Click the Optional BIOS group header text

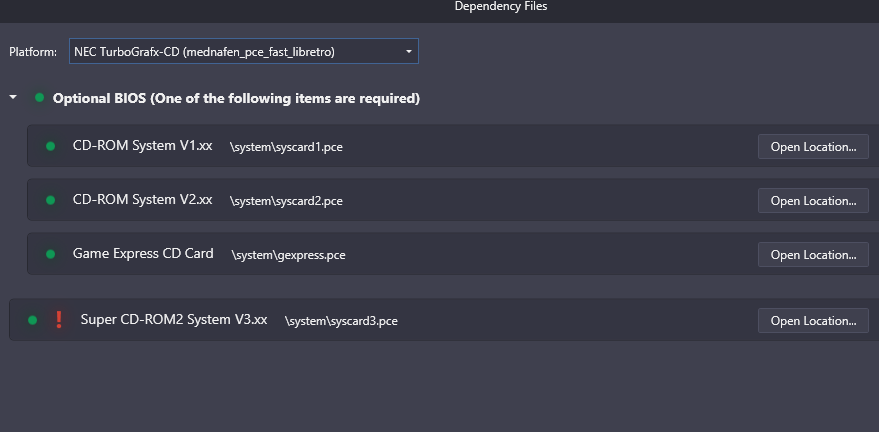tap(236, 99)
